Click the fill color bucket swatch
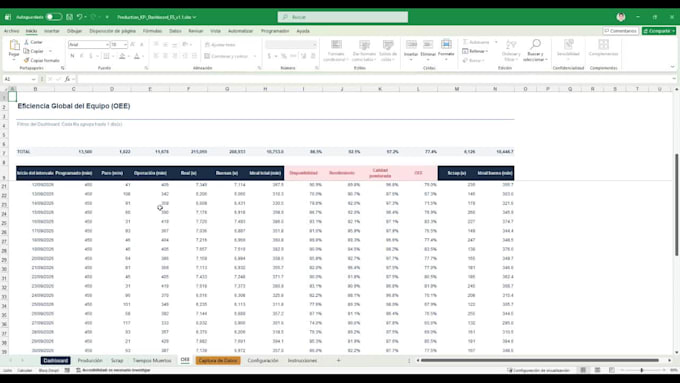The width and height of the screenshot is (680, 383). (122, 56)
